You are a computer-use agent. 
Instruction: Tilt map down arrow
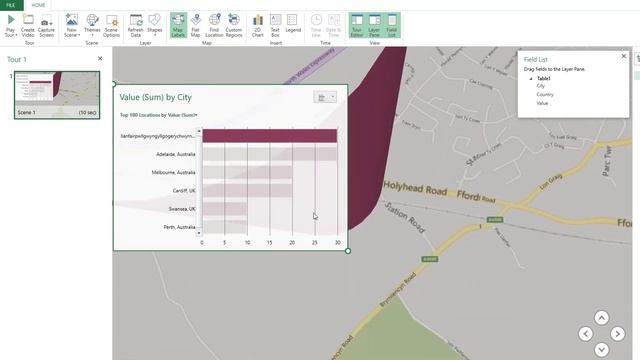[602, 349]
